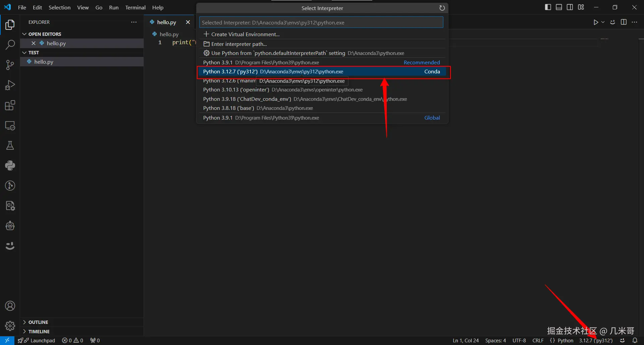Refresh the interpreter list
This screenshot has height=345, width=644.
pyautogui.click(x=442, y=8)
